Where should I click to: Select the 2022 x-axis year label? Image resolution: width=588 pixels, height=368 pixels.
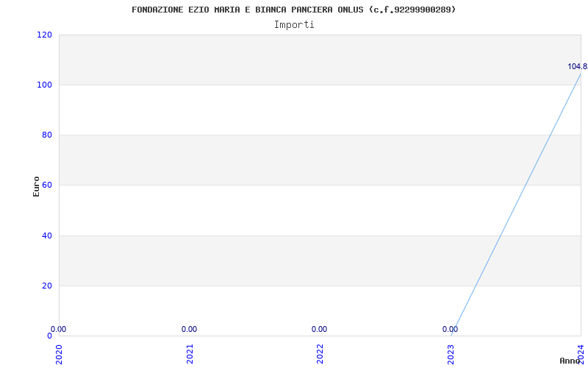click(x=320, y=354)
